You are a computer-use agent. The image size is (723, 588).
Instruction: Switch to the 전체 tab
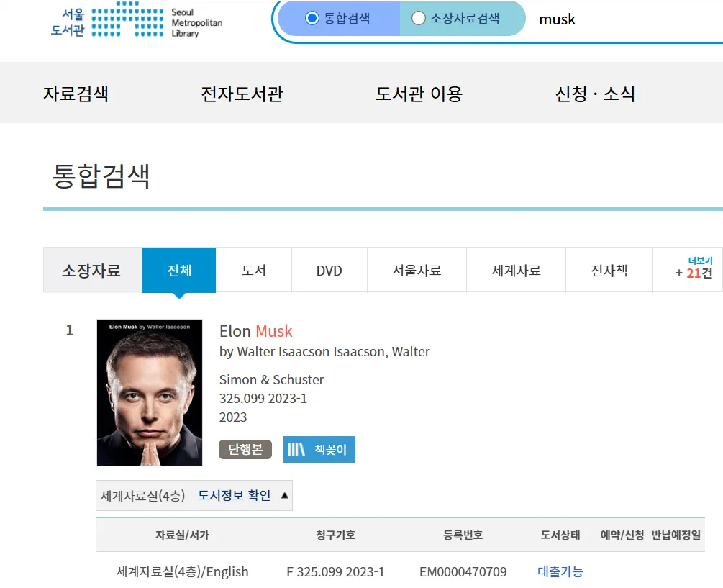[179, 270]
